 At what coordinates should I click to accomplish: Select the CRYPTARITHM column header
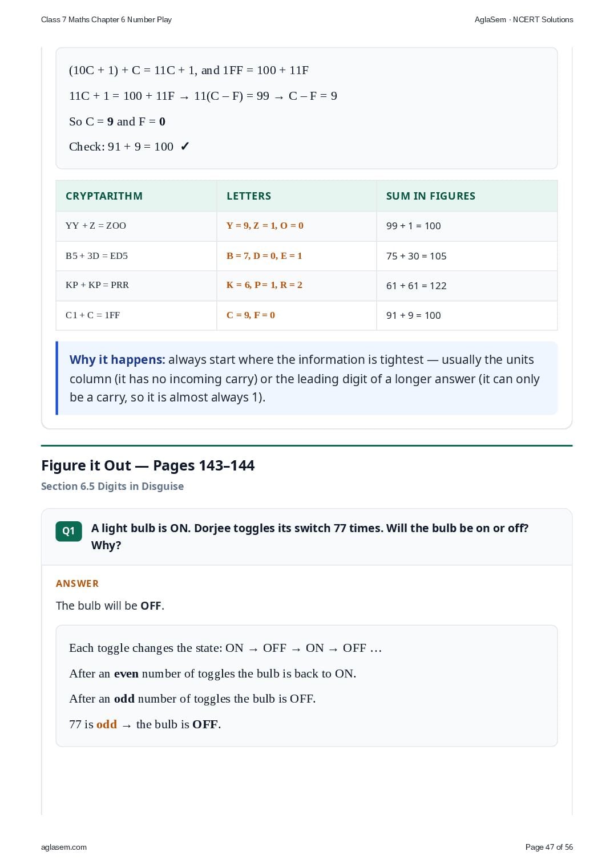(104, 196)
